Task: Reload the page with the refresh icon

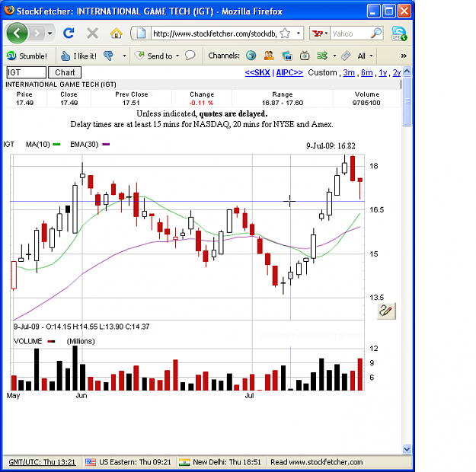Action: pos(69,33)
